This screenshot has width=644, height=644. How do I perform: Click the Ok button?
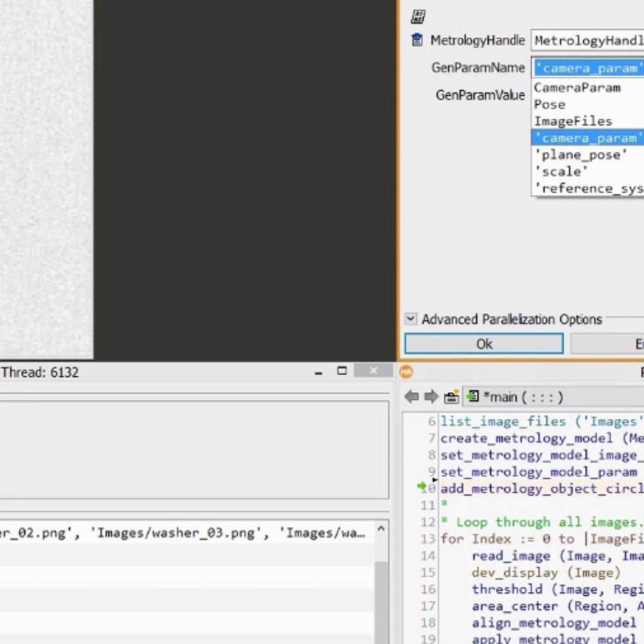point(484,344)
